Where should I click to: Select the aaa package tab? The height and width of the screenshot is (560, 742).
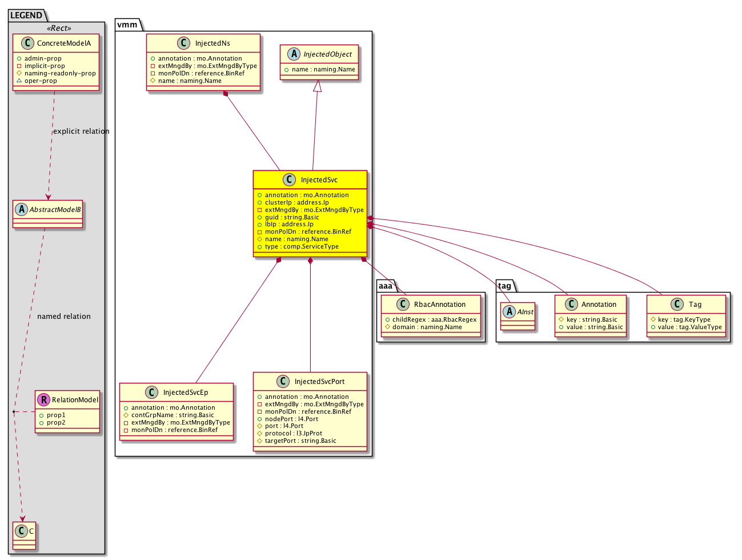coord(386,286)
